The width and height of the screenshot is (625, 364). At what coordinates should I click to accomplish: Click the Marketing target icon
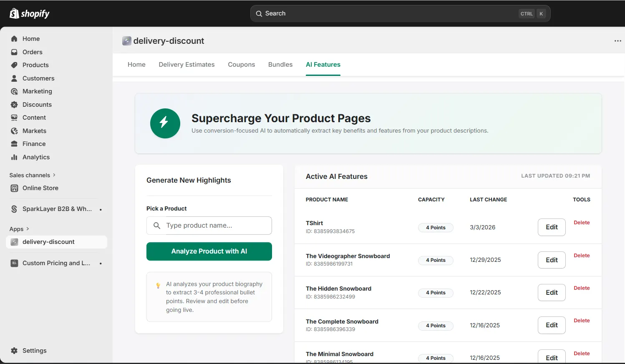coord(14,91)
